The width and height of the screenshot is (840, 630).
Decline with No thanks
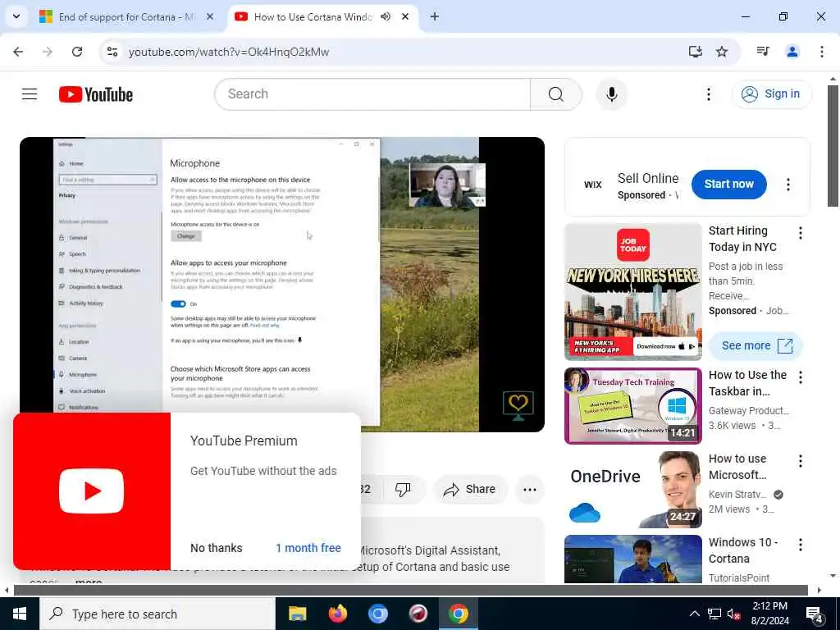217,548
